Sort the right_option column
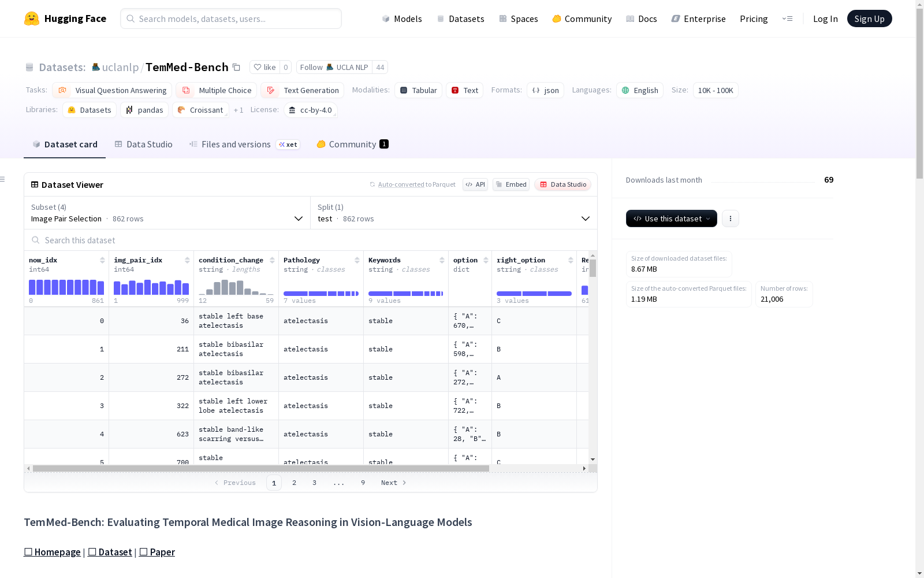Screen dimensions: 924x578 coord(571,260)
